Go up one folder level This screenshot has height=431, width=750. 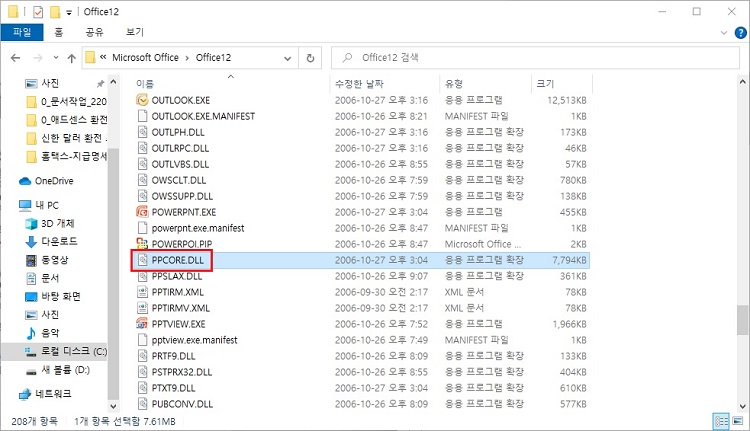[x=72, y=58]
